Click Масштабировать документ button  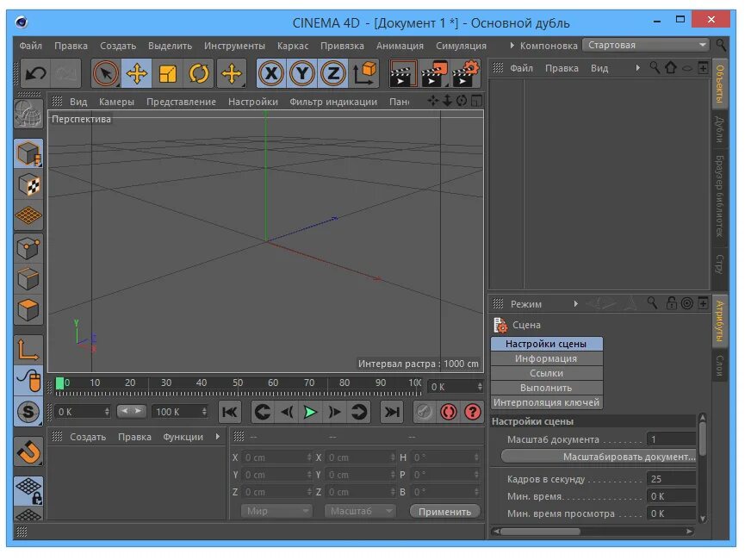point(599,457)
